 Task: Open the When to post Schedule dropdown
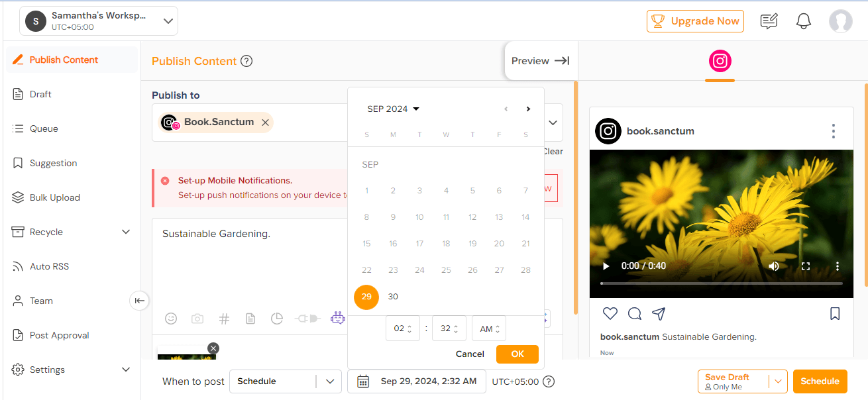(x=286, y=381)
